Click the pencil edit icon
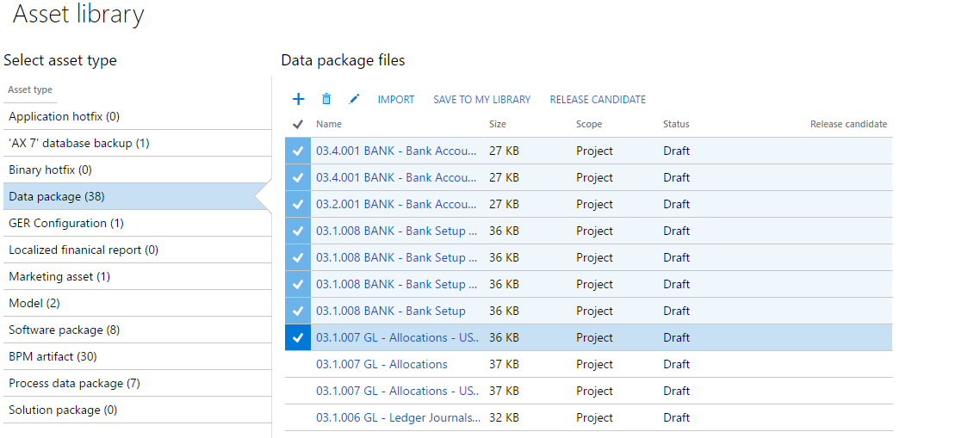The width and height of the screenshot is (980, 438). point(354,100)
